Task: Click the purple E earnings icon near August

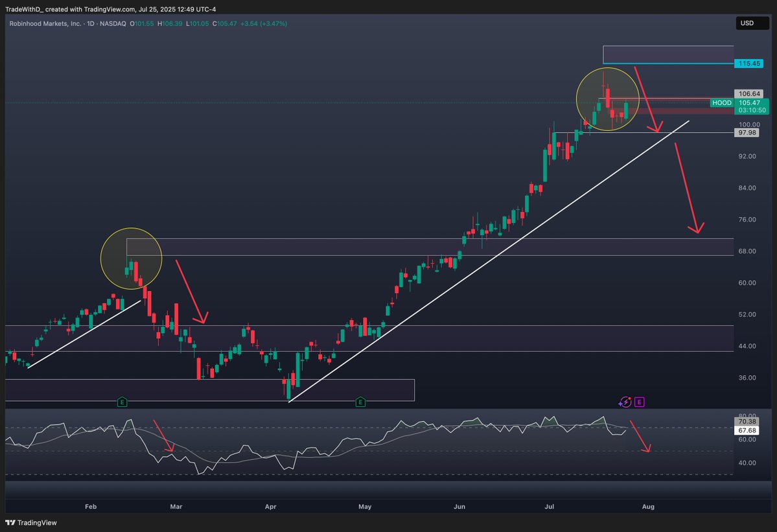Action: tap(639, 402)
